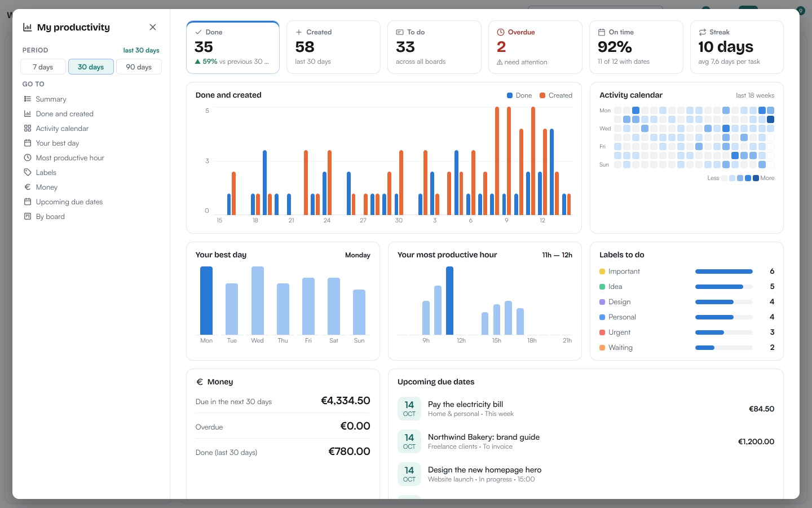
Task: Open the To do 33 stat card
Action: [434, 47]
